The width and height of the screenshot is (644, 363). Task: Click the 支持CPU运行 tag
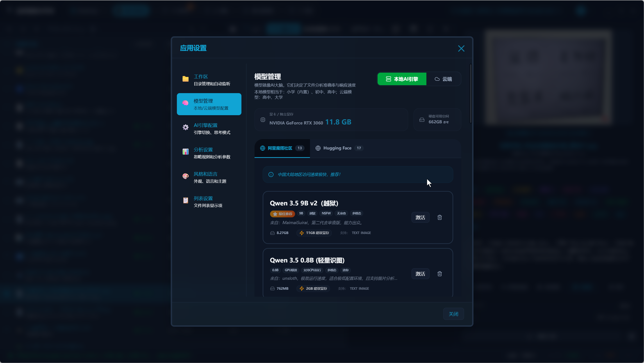(x=312, y=270)
